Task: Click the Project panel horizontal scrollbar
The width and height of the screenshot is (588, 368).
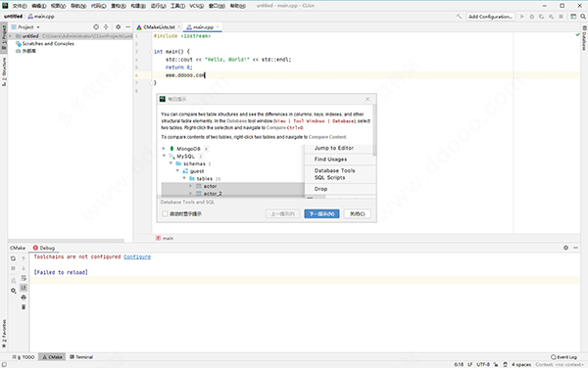Action: pyautogui.click(x=66, y=241)
